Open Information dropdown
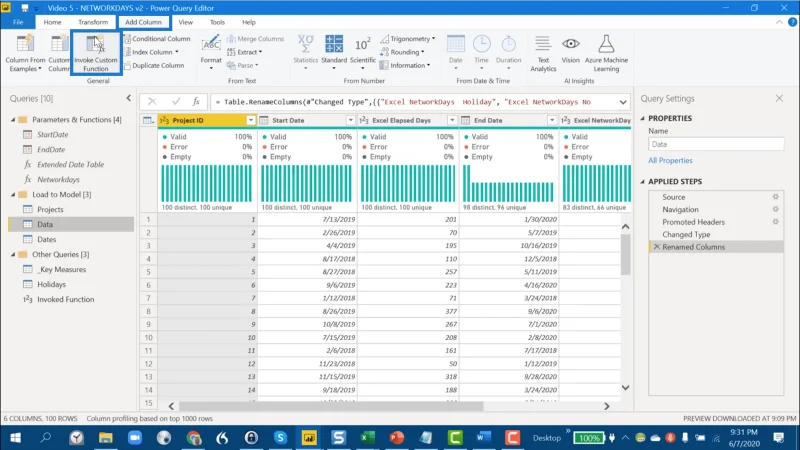The height and width of the screenshot is (450, 800). pyautogui.click(x=428, y=65)
